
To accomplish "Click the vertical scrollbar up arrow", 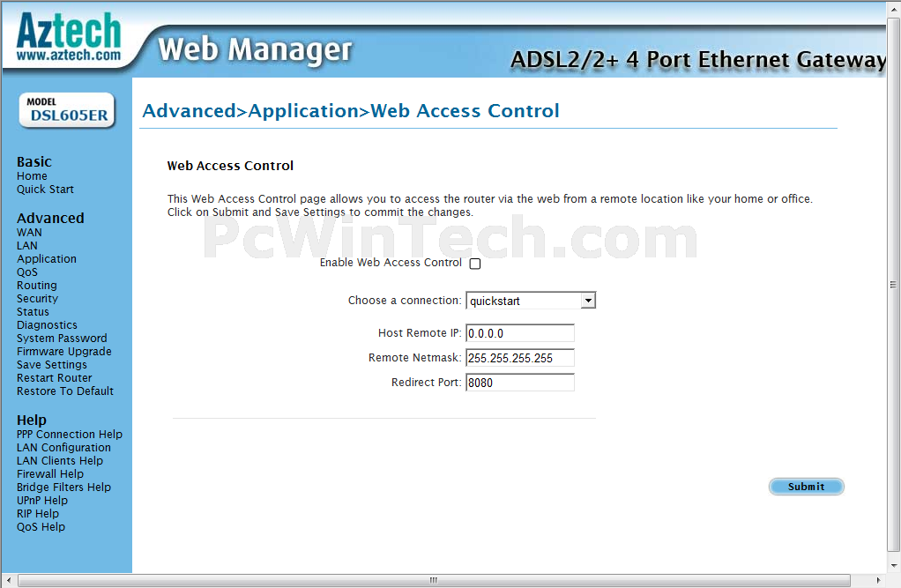I will [x=894, y=8].
